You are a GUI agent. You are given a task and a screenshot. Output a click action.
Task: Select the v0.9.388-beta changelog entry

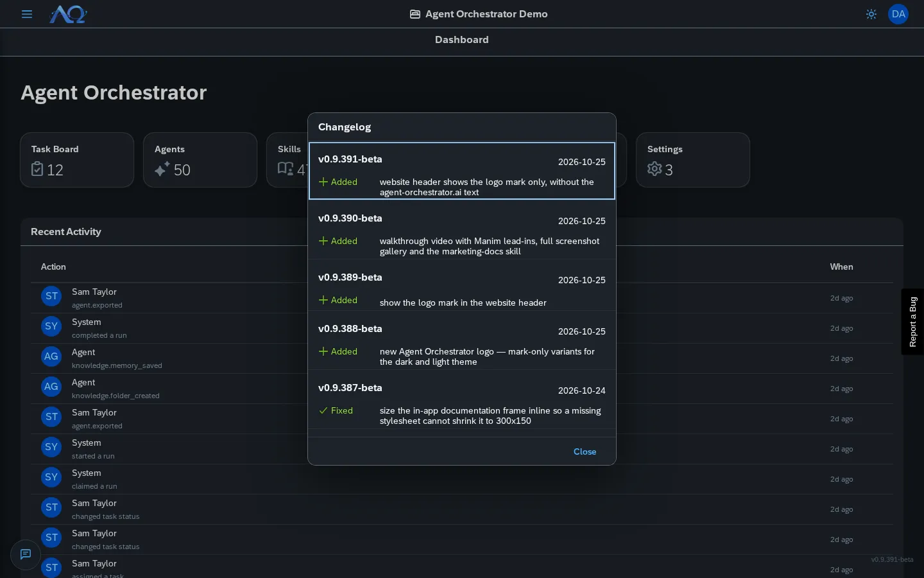click(x=462, y=340)
